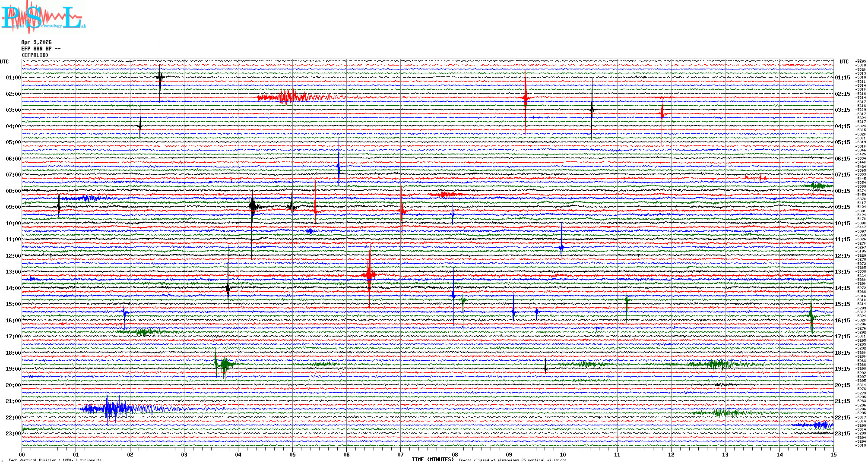Viewport: 868px width, 466px height.
Task: Click the Apr 9, 2026 date text
Action: 36,42
